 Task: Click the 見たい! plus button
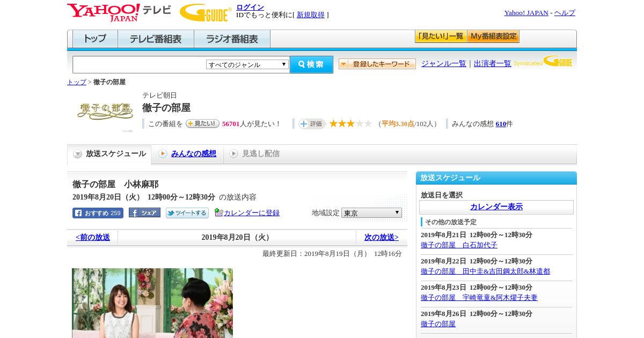(202, 123)
